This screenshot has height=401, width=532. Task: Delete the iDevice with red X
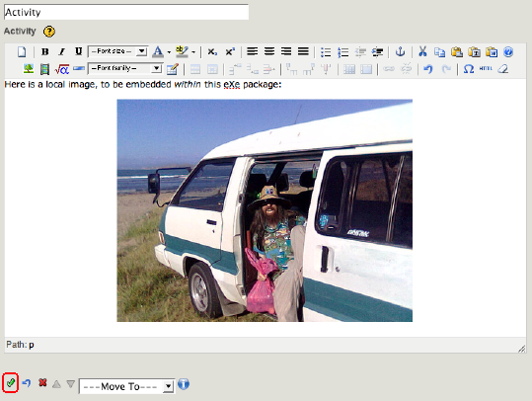(x=42, y=382)
